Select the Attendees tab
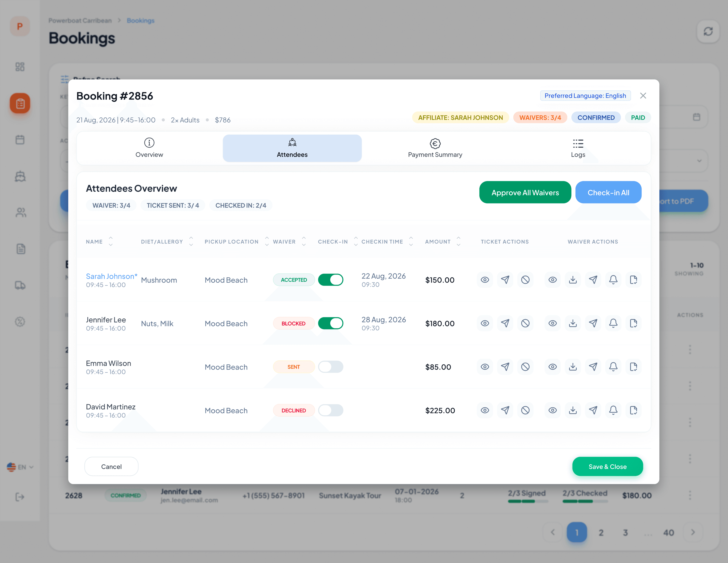This screenshot has width=728, height=563. (292, 148)
